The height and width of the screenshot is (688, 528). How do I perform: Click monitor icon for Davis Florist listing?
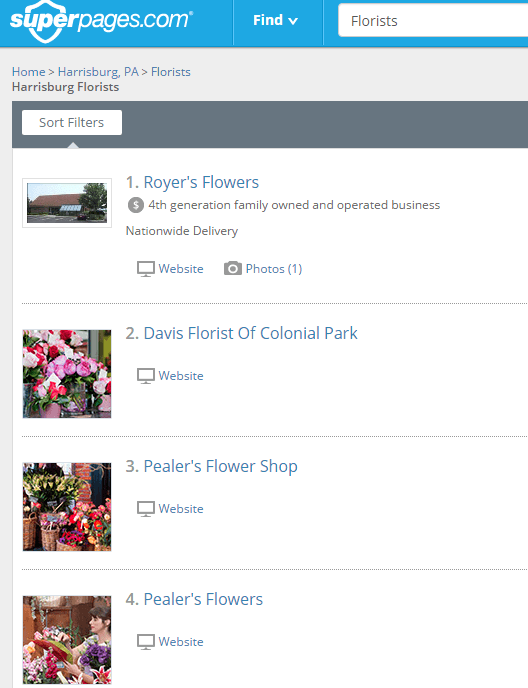[x=146, y=376]
